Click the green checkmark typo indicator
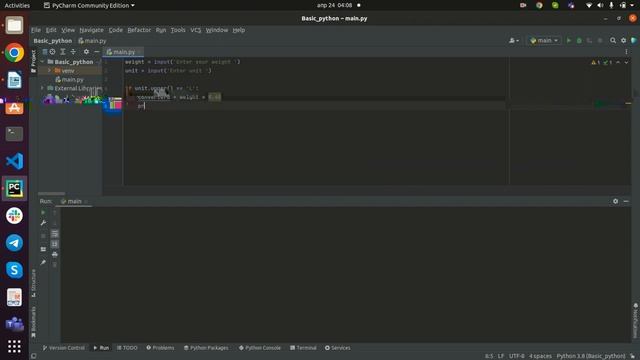 607,62
